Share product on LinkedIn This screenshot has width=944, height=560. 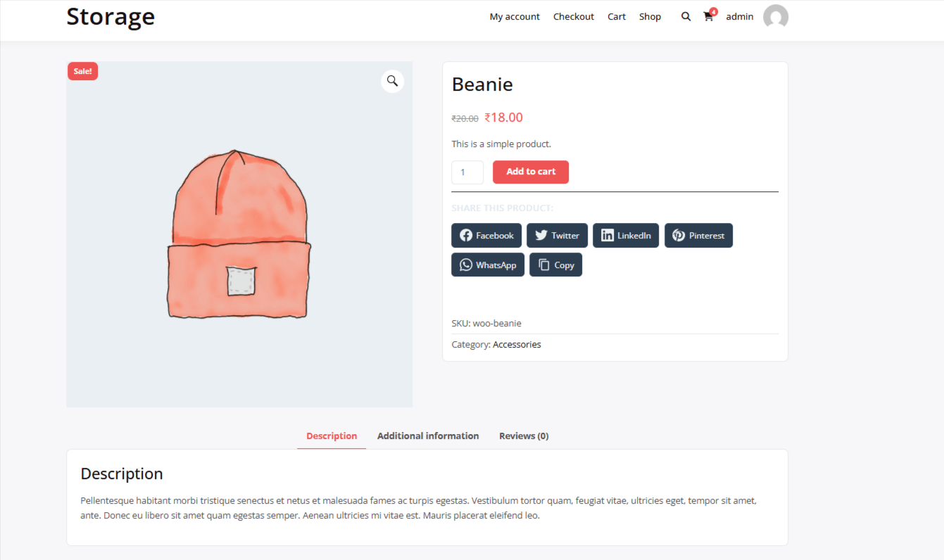626,236
